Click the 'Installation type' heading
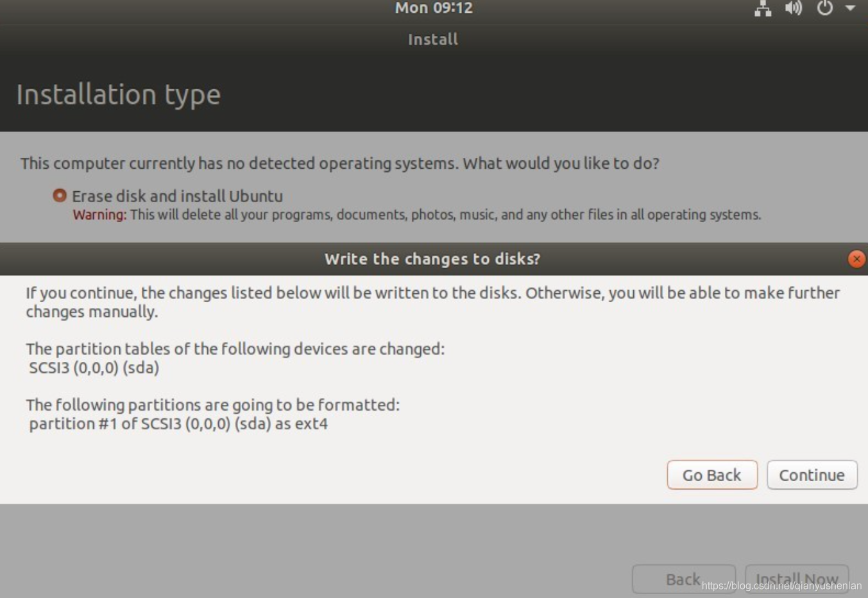Image resolution: width=868 pixels, height=598 pixels. pos(119,94)
